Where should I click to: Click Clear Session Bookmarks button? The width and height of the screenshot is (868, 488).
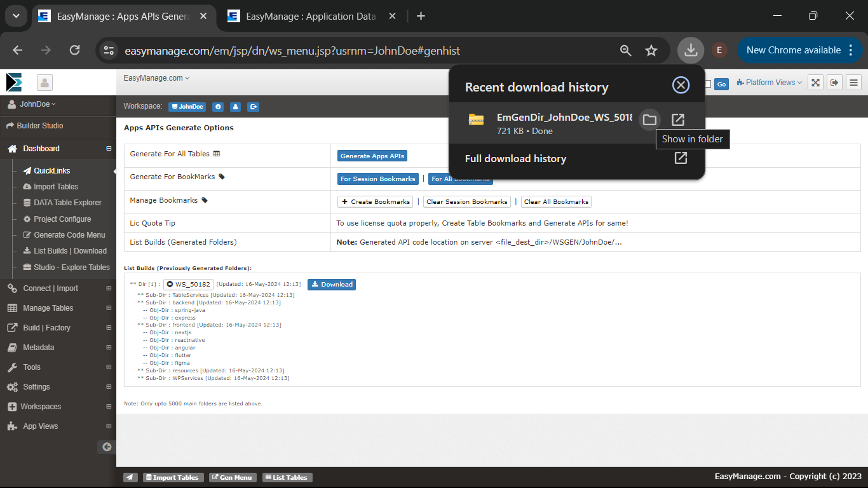[x=467, y=201]
